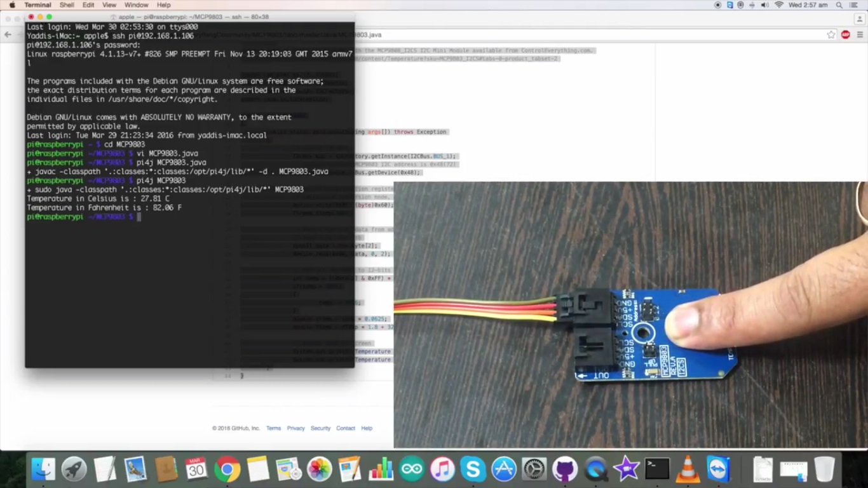868x488 pixels.
Task: Click the GitHub Terms link
Action: (273, 428)
